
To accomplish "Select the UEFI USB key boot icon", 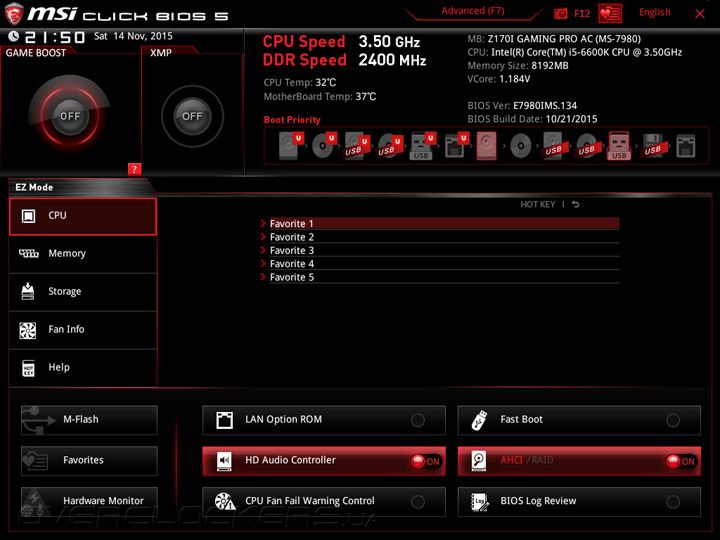I will tap(422, 146).
